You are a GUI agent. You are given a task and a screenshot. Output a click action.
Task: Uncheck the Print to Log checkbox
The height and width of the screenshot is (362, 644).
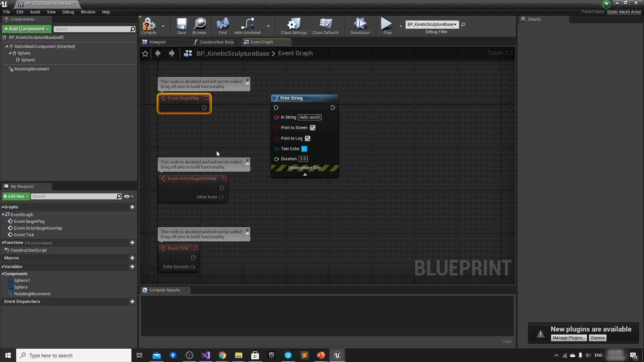pos(308,138)
